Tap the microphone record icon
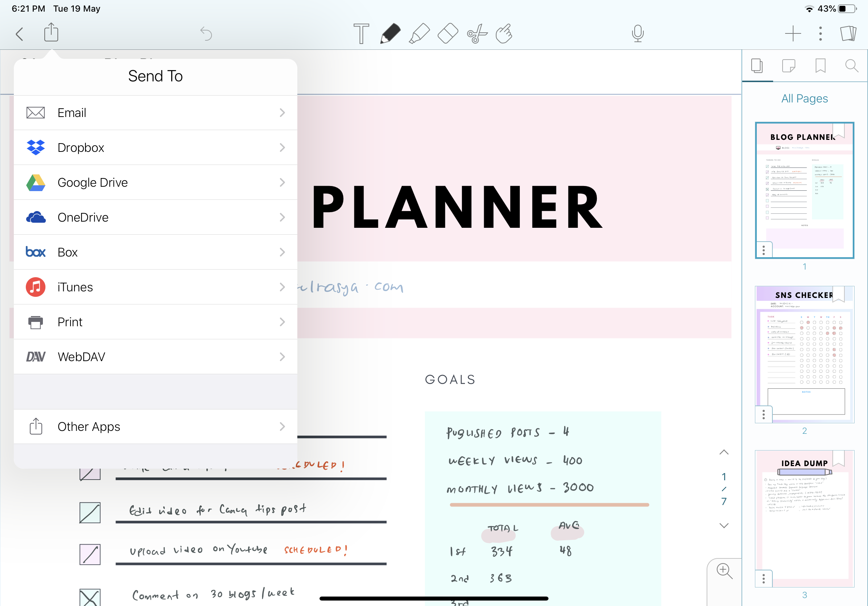This screenshot has height=606, width=868. [x=638, y=34]
